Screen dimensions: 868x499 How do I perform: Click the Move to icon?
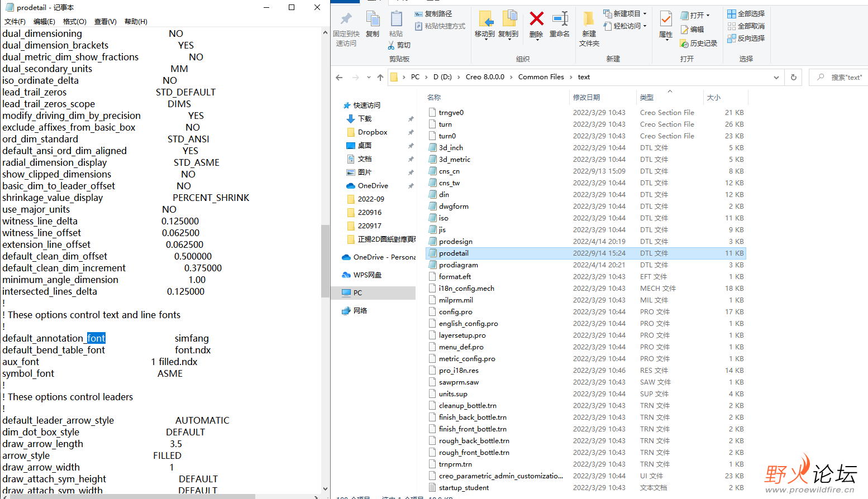[x=485, y=18]
